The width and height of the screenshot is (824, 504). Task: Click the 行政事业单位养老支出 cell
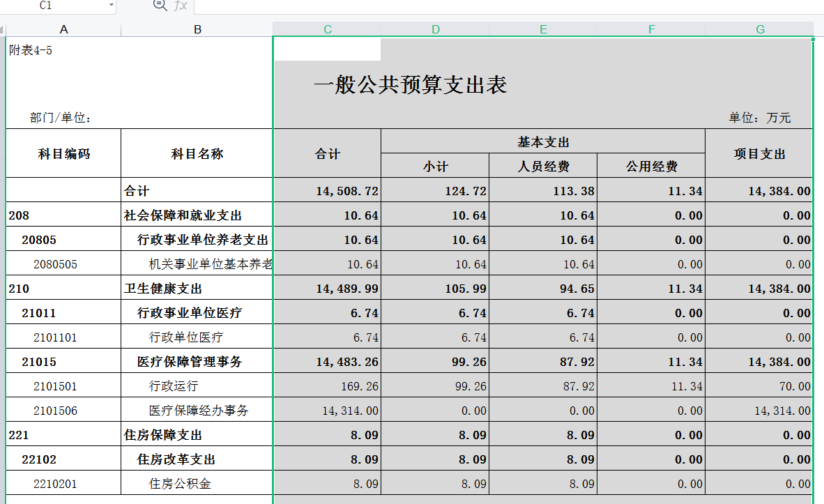[197, 239]
